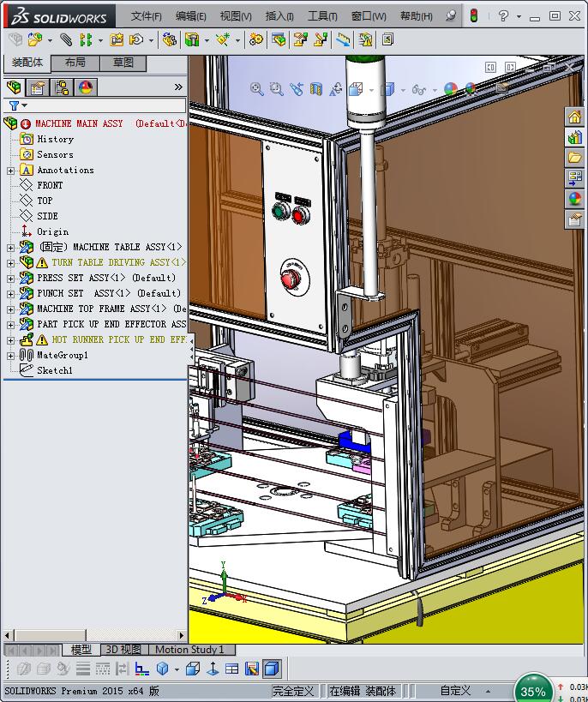The width and height of the screenshot is (588, 702).
Task: Open the 插入(I) menu
Action: [279, 16]
